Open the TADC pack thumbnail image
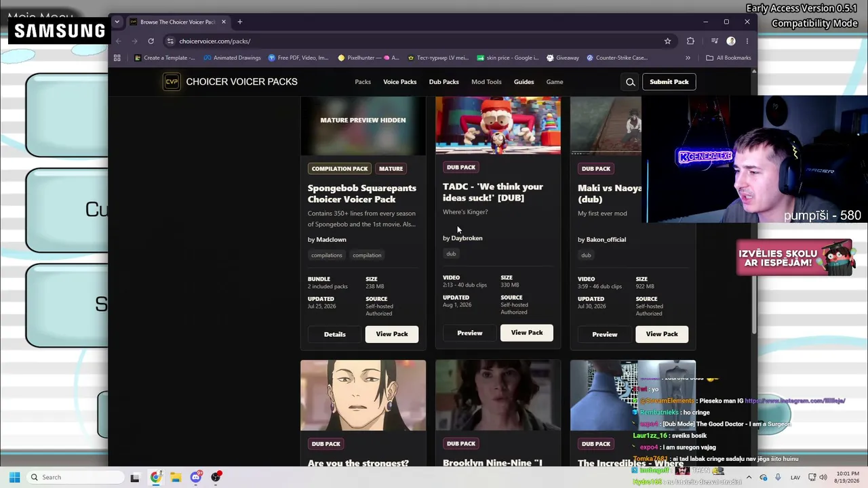 click(498, 125)
